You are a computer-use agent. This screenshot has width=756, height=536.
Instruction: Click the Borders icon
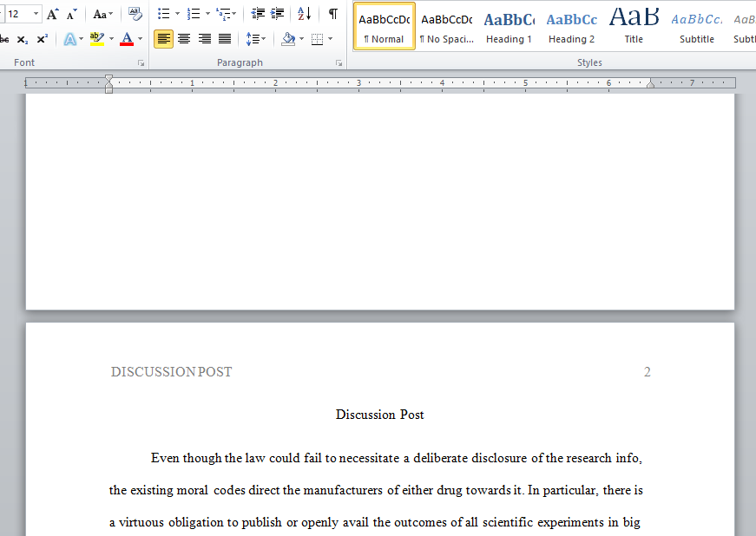point(318,39)
